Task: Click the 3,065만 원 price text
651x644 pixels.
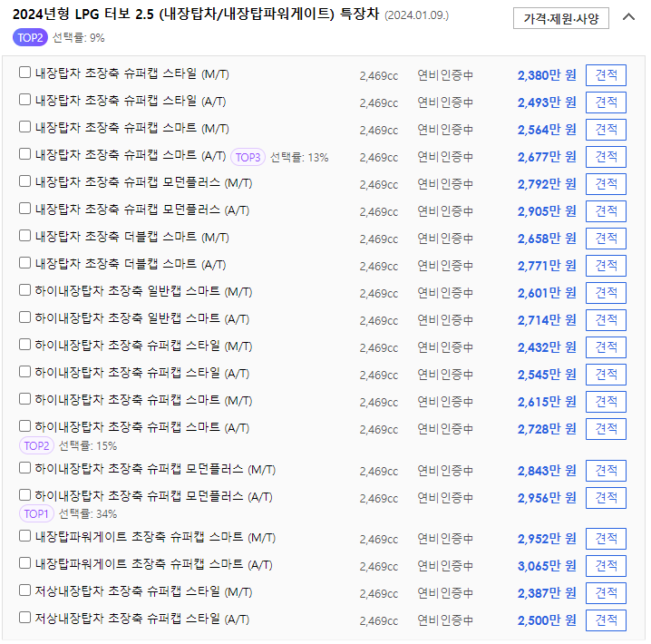Action: pos(547,566)
